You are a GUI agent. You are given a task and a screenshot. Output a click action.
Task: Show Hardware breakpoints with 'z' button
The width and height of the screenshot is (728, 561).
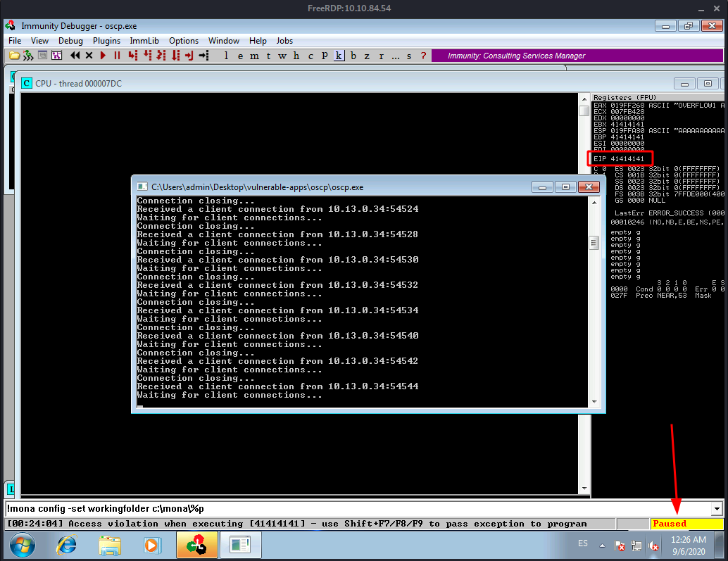click(x=367, y=56)
